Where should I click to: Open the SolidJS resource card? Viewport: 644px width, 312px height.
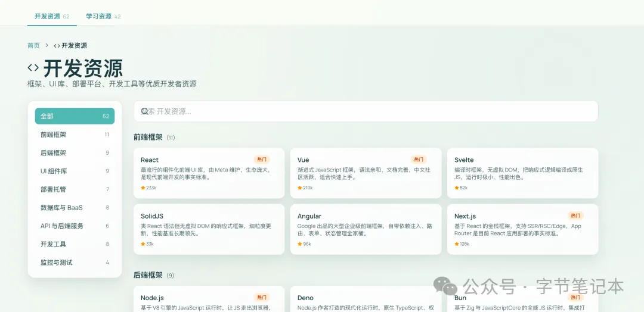click(x=209, y=230)
